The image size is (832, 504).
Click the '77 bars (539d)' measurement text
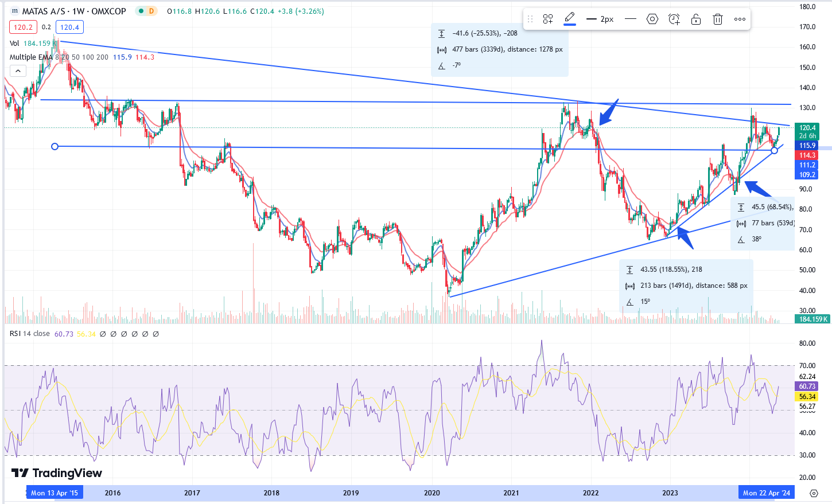773,223
